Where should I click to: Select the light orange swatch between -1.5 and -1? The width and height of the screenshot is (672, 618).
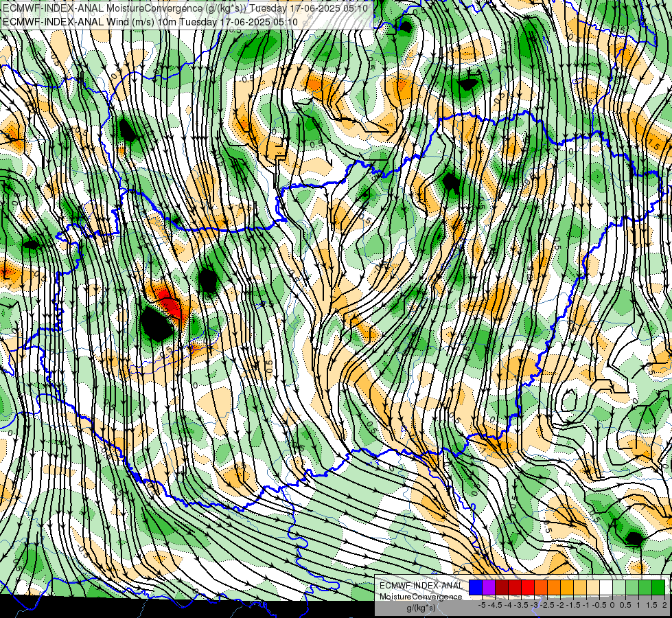click(580, 587)
